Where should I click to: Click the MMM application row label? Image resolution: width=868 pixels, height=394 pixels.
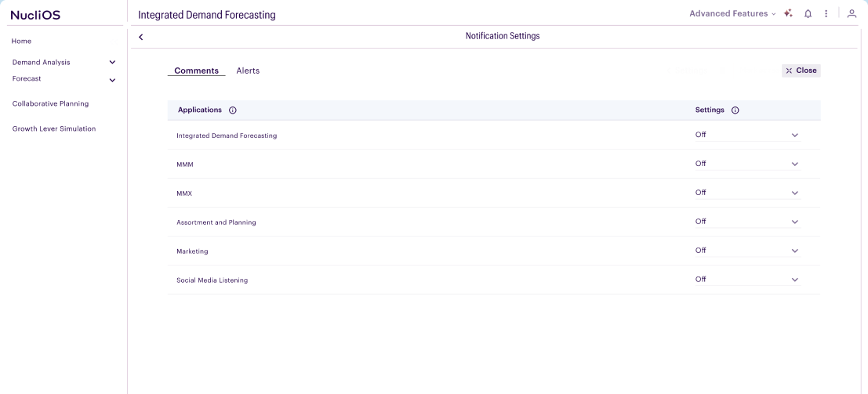tap(185, 165)
